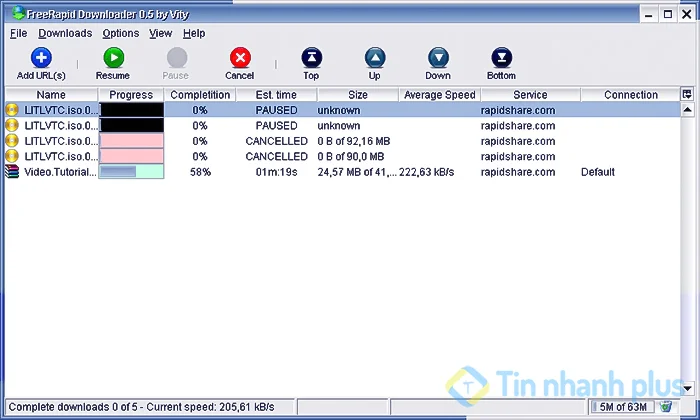This screenshot has height=420, width=700.
Task: Sort by the Completition column header
Action: 200,95
